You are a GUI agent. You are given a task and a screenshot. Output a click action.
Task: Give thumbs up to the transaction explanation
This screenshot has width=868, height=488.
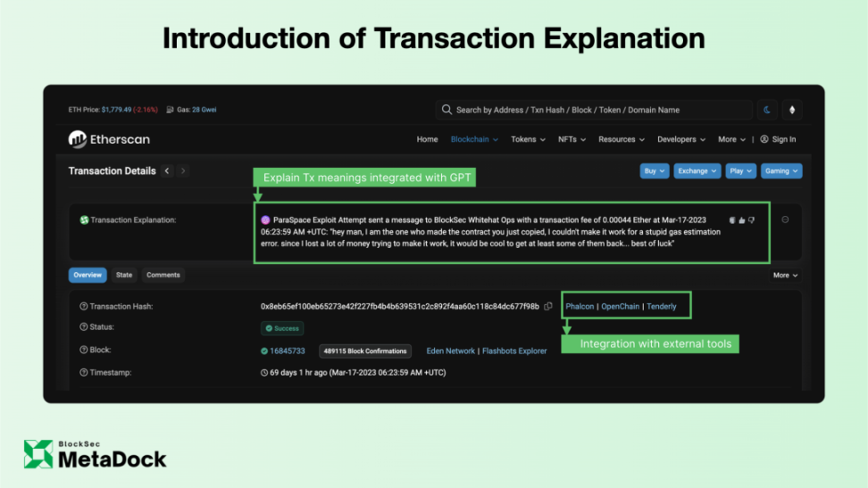[741, 220]
